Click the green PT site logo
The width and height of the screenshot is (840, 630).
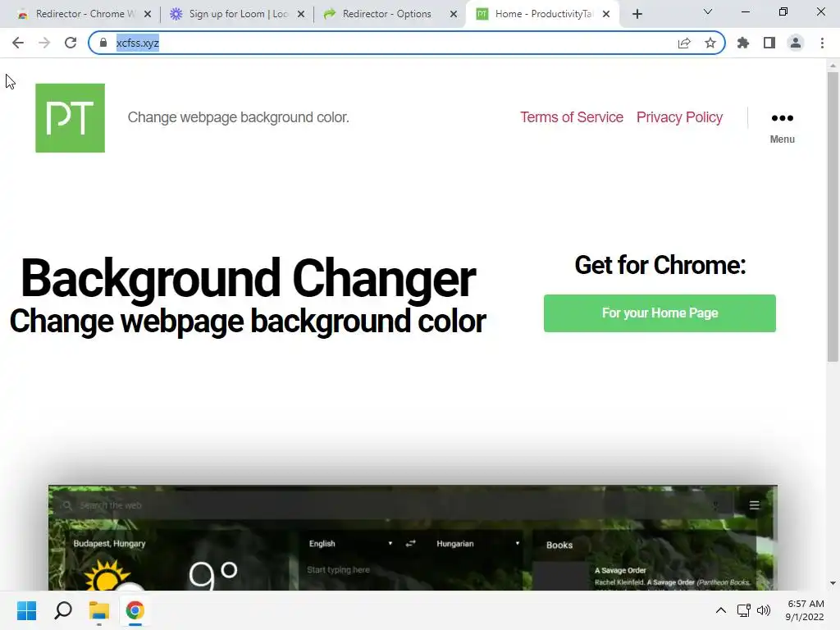coord(71,118)
